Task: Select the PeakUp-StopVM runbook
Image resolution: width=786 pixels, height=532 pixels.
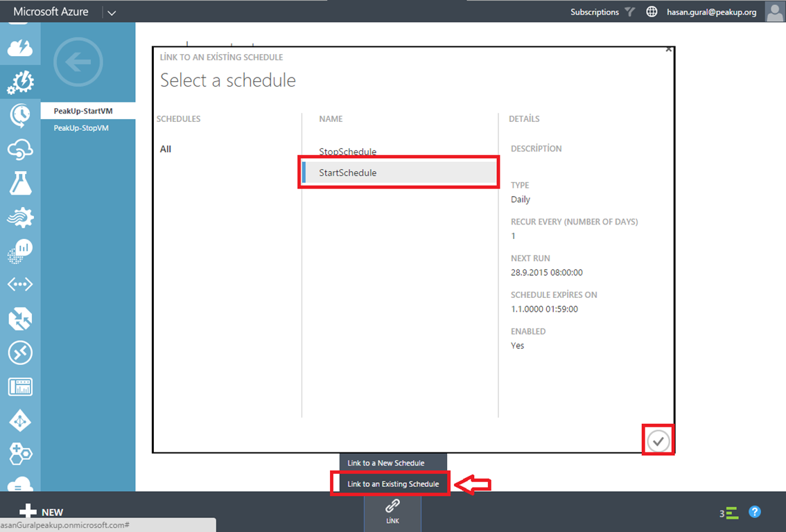Action: pyautogui.click(x=81, y=128)
